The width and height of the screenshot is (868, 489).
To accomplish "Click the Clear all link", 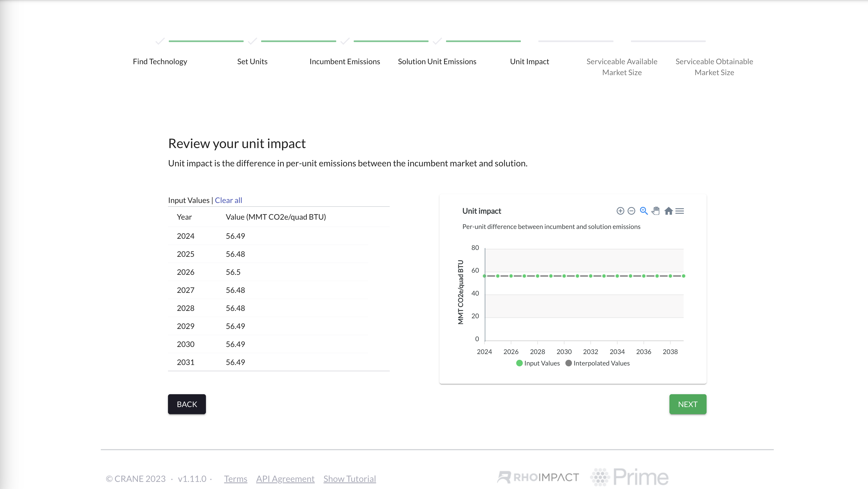I will point(228,200).
